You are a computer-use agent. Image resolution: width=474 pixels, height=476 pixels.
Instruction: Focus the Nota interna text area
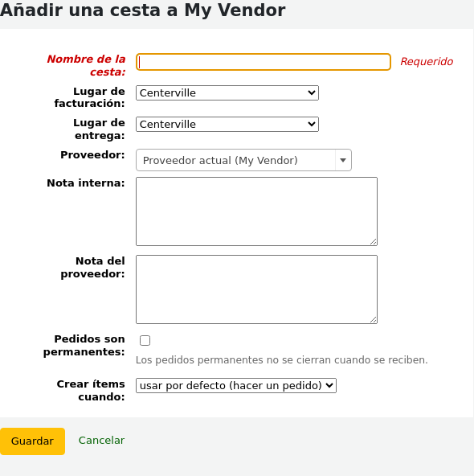(x=256, y=211)
